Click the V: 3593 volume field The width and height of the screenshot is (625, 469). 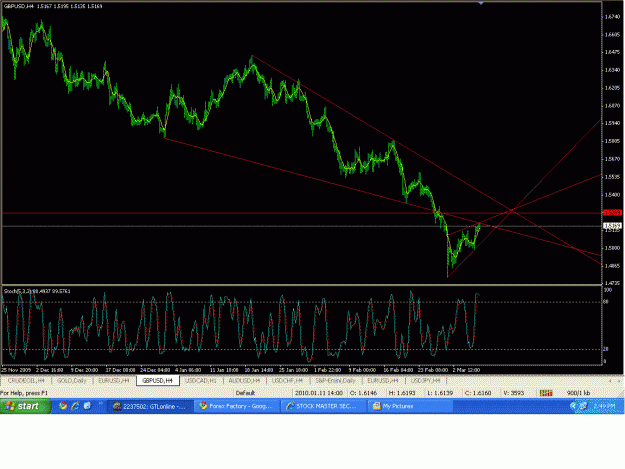tap(513, 393)
